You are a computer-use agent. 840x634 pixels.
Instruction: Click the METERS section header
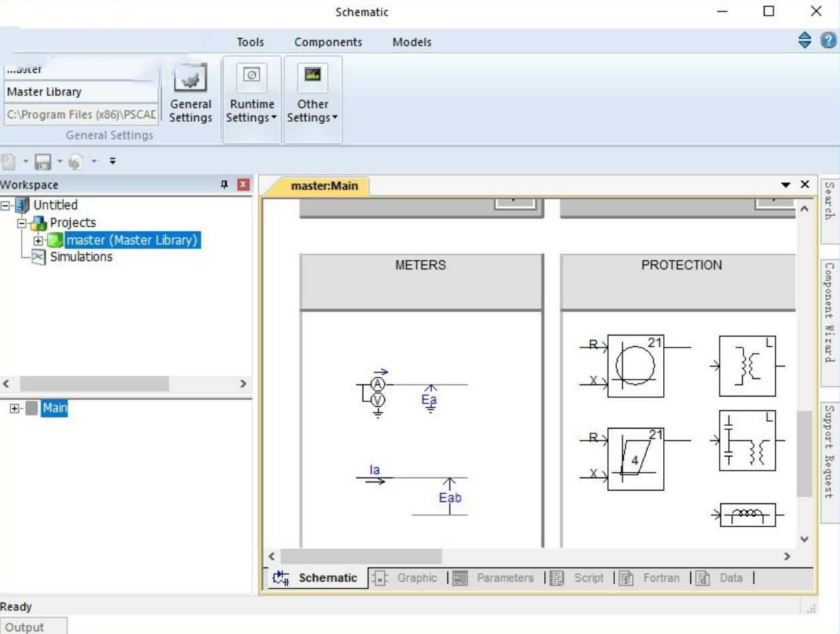[421, 282]
